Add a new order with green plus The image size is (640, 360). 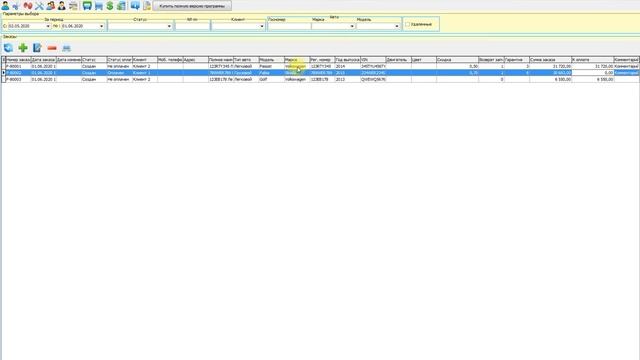tap(23, 48)
